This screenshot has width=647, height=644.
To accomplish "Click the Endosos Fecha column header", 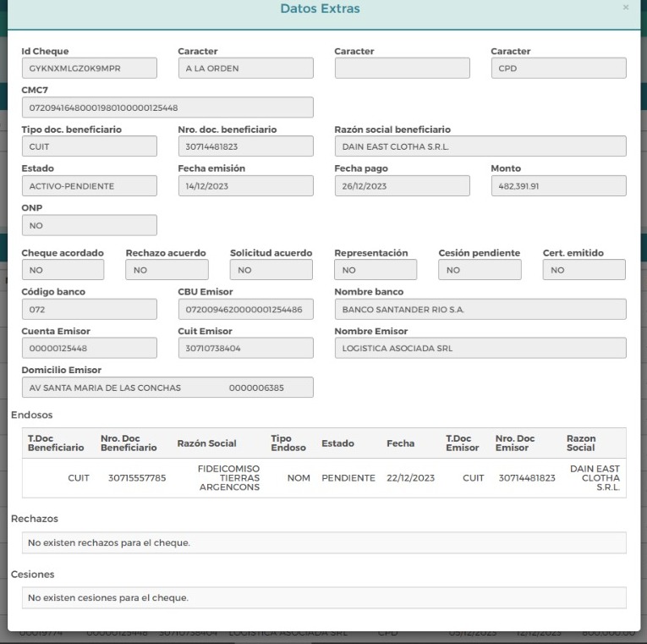I will point(400,443).
